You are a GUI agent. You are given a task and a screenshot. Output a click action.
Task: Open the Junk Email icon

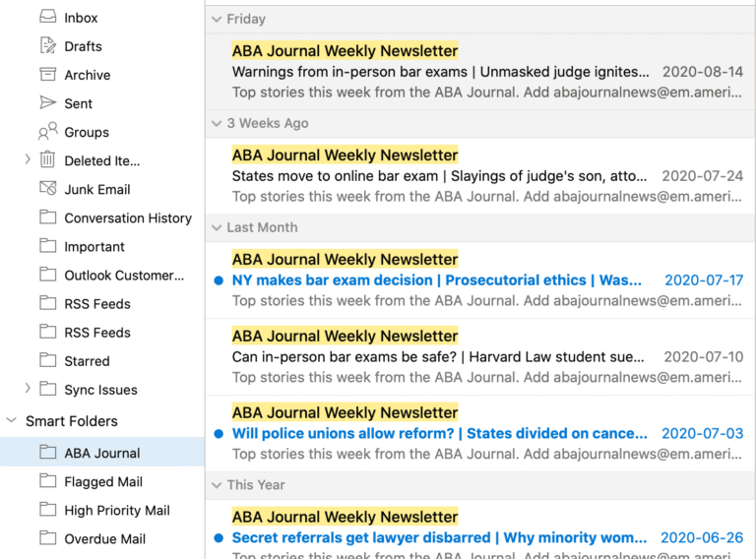point(47,188)
